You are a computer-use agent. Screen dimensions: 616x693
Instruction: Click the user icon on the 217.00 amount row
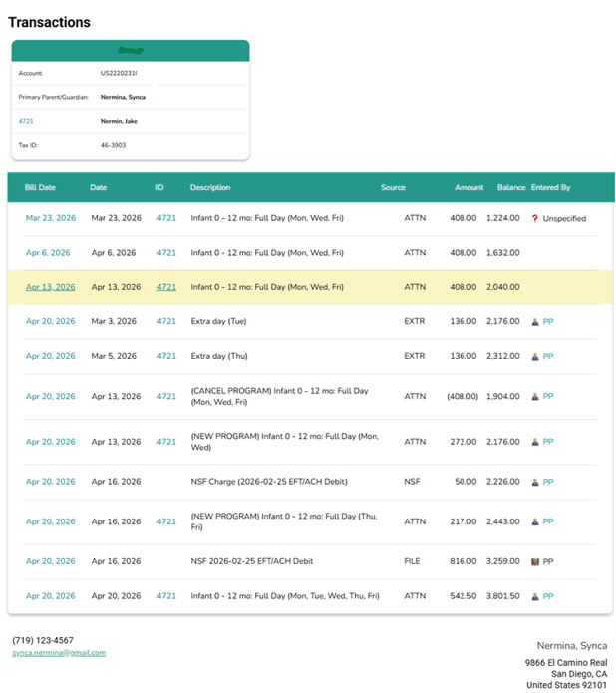pyautogui.click(x=534, y=521)
